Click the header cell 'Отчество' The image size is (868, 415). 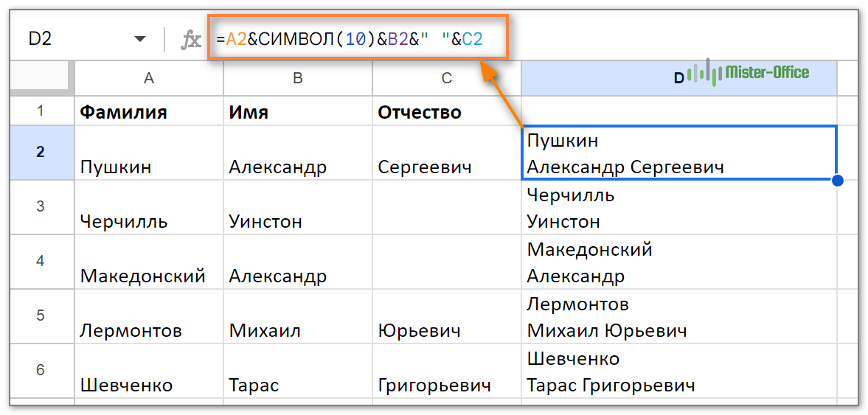[x=447, y=111]
